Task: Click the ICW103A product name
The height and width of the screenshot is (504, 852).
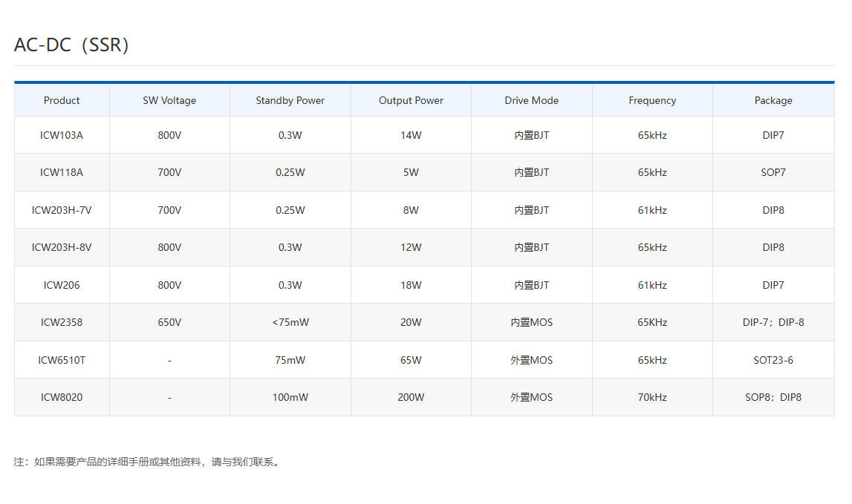Action: 62,135
